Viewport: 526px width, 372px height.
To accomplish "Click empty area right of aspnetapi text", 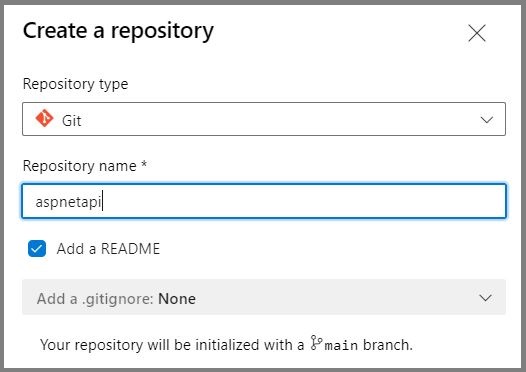I will tap(302, 201).
